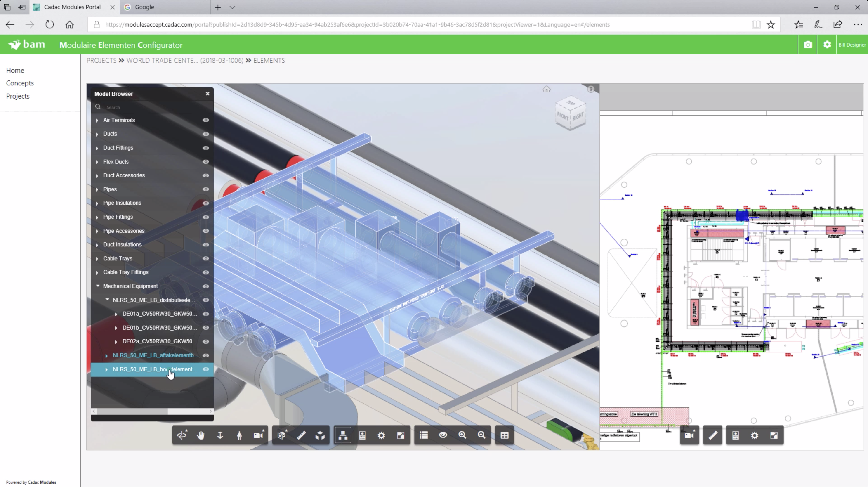Expand the Pipe Insulations node

97,203
